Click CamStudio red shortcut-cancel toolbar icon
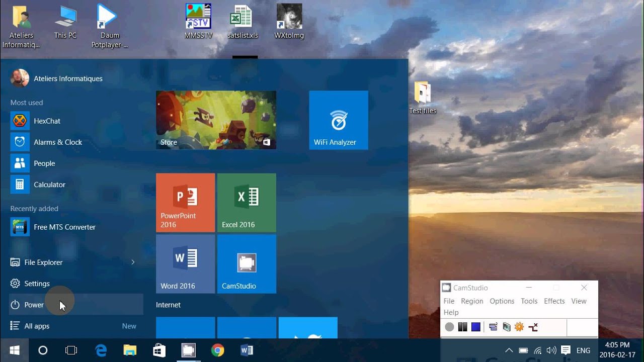This screenshot has height=362, width=644. 533,327
